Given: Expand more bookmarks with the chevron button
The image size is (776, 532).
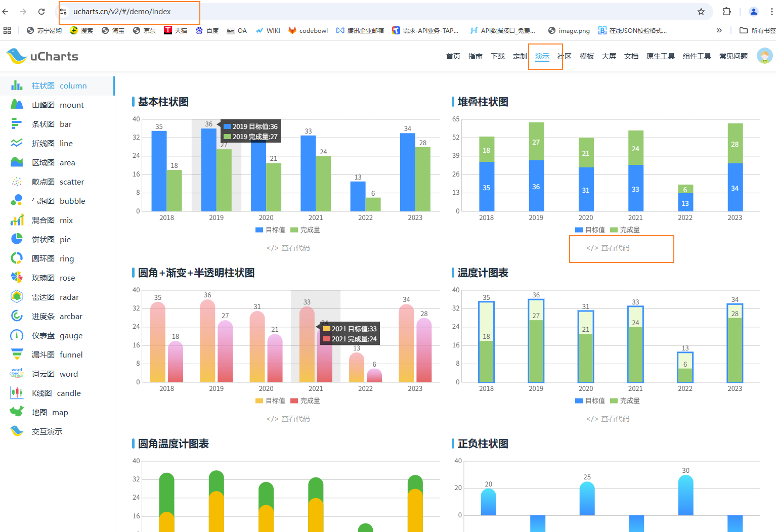Looking at the screenshot, I should point(719,30).
